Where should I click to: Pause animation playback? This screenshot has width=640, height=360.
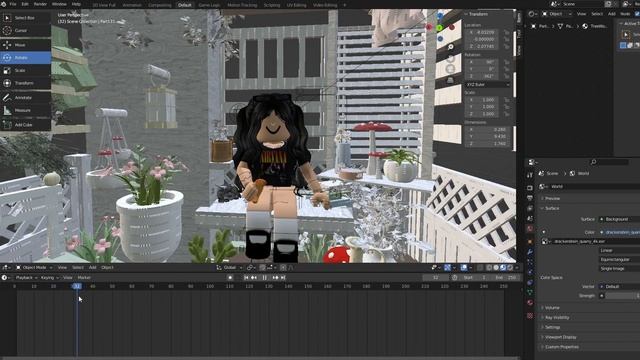coord(264,278)
